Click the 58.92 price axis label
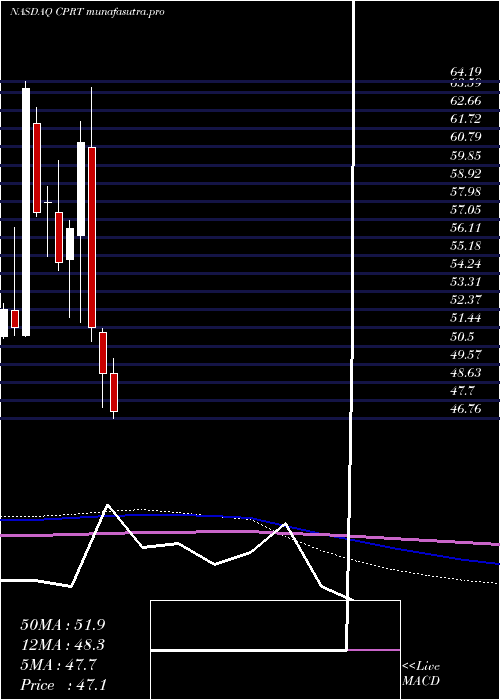Image resolution: width=500 pixels, height=700 pixels. [x=465, y=174]
